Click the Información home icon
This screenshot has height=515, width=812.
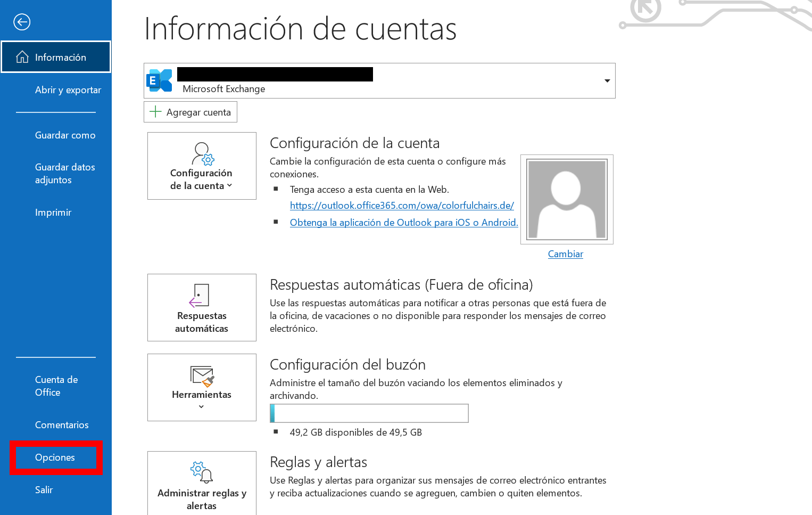22,57
